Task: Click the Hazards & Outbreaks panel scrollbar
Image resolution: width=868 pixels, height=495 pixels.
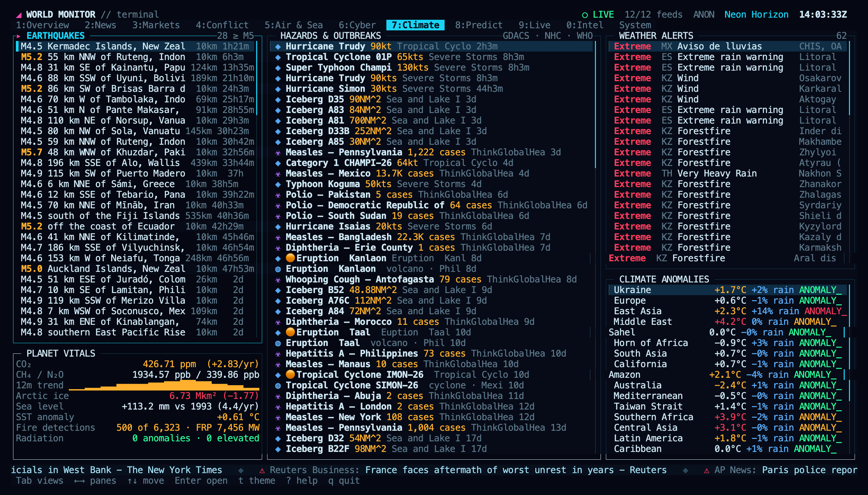Action: click(x=595, y=105)
